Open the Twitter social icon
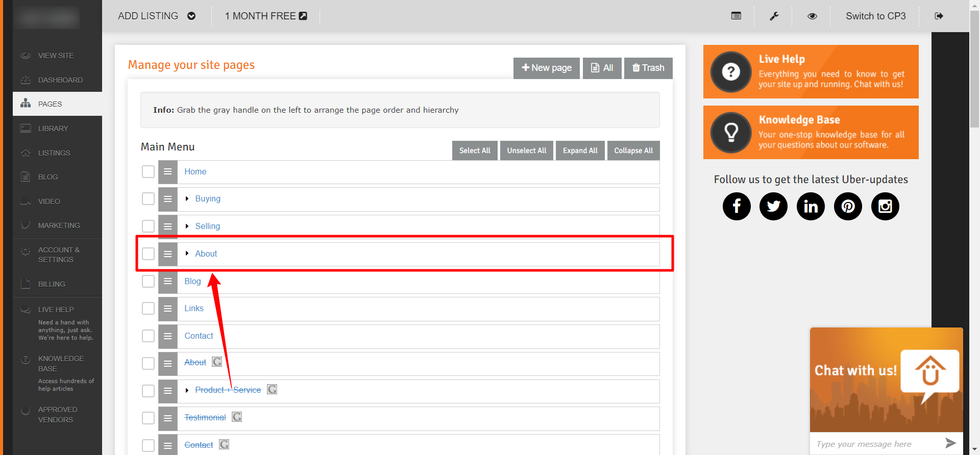 coord(774,206)
